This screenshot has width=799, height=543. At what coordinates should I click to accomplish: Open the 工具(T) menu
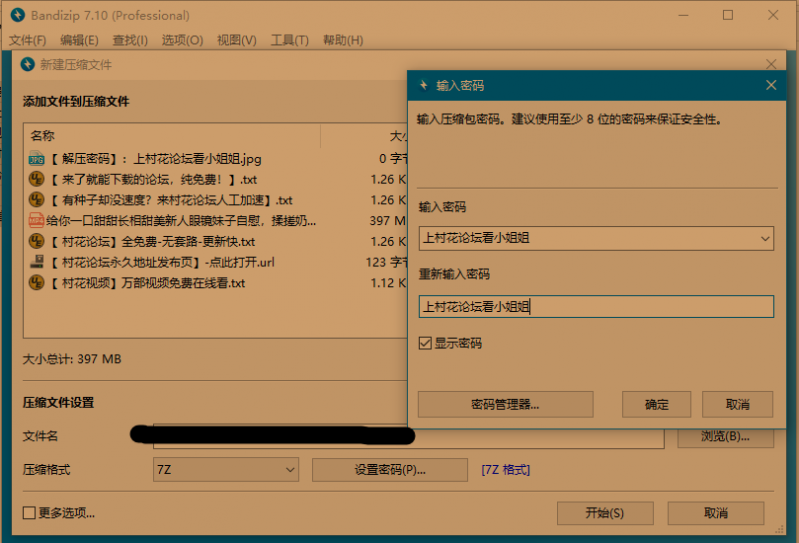[289, 40]
